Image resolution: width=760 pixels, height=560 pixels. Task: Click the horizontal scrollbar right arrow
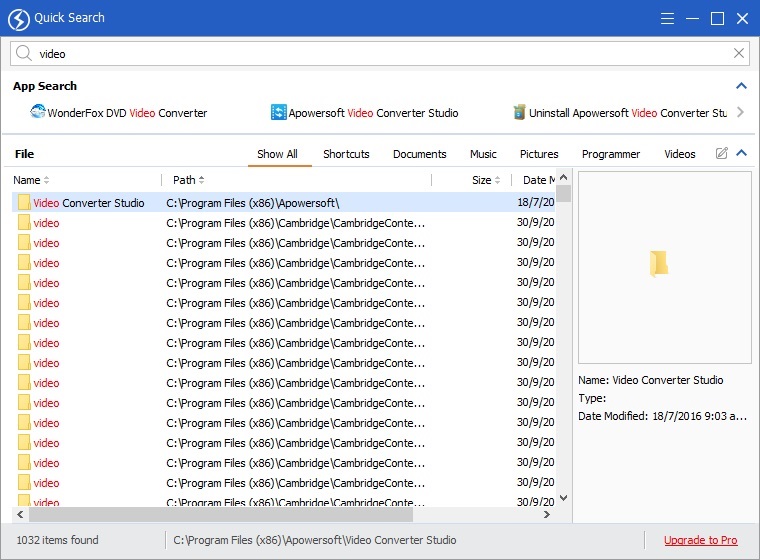tap(547, 514)
